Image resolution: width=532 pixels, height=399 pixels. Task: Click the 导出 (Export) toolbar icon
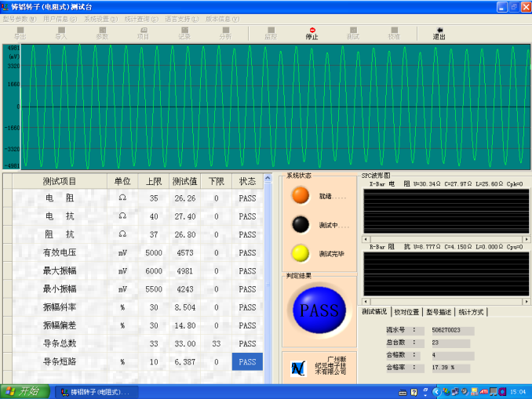(20, 33)
